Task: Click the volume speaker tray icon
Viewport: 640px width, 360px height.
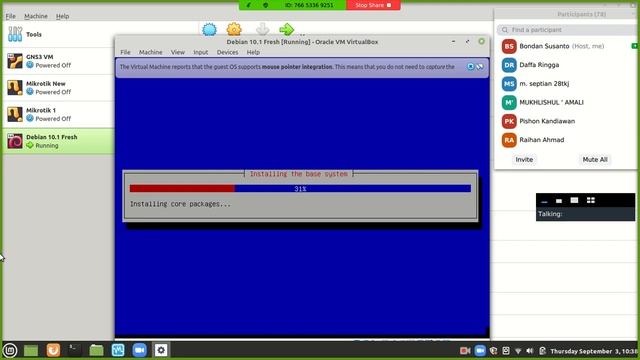Action: click(530, 351)
